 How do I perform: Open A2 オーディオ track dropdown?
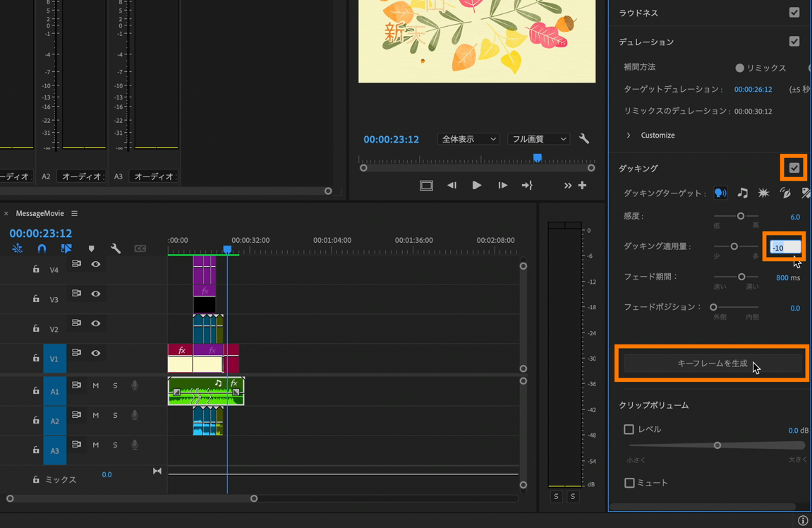81,176
